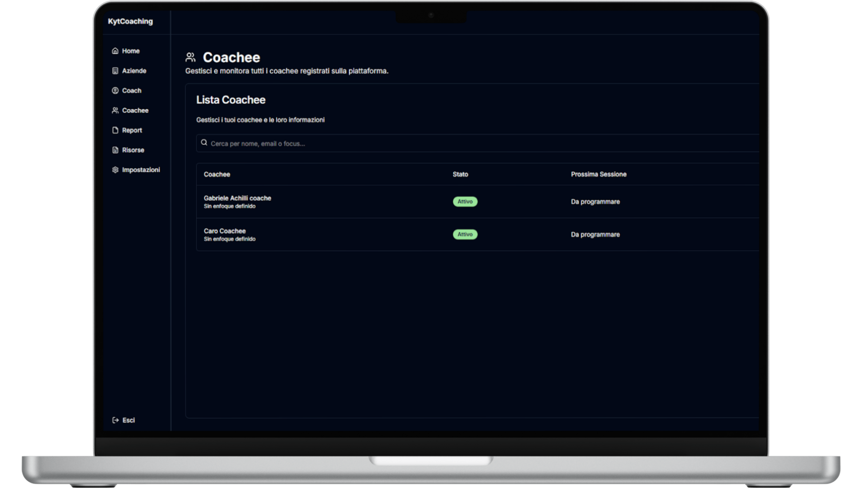Image resolution: width=868 pixels, height=488 pixels.
Task: Click the Prossima Sessione column header
Action: click(598, 174)
